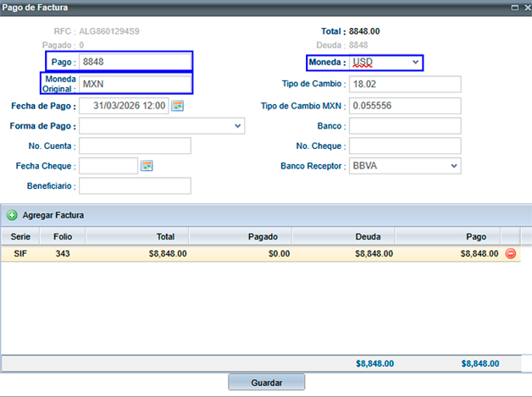This screenshot has width=532, height=397.
Task: Click the green Agregar Factura plus icon
Action: pos(12,216)
